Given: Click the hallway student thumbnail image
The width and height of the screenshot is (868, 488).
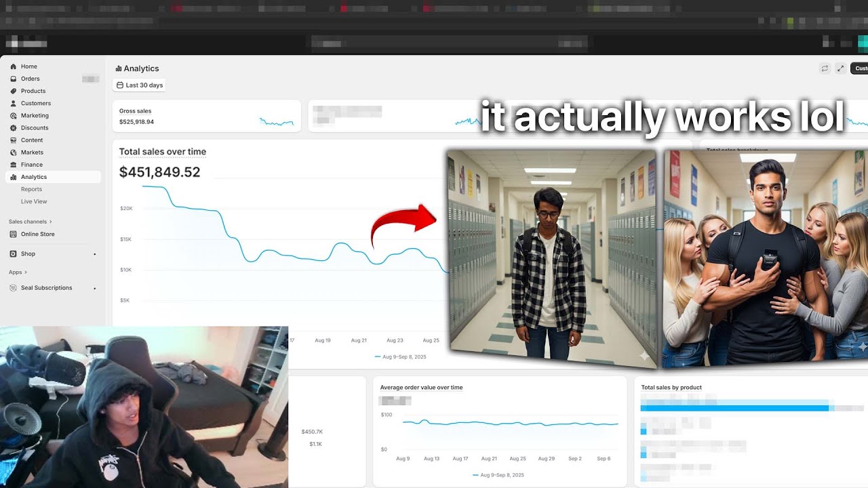Looking at the screenshot, I should click(553, 259).
